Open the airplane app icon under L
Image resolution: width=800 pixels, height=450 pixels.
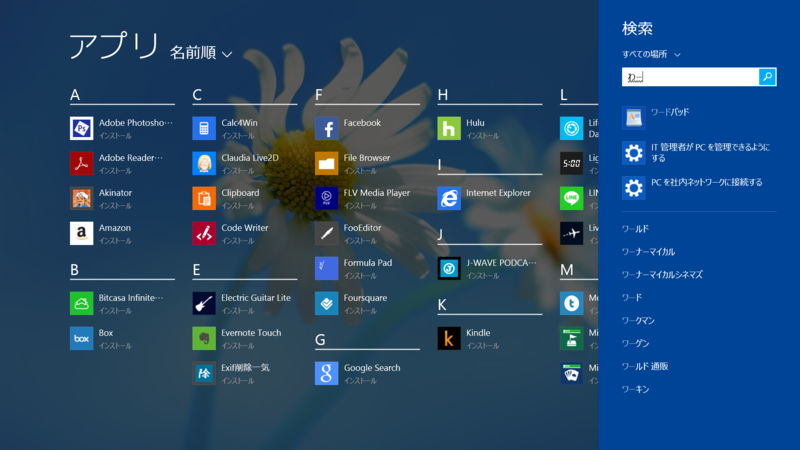point(571,233)
